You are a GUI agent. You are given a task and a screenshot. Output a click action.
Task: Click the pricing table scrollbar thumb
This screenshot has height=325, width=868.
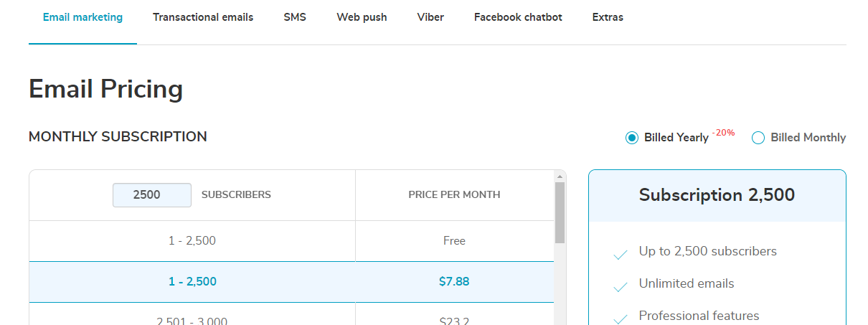click(560, 212)
